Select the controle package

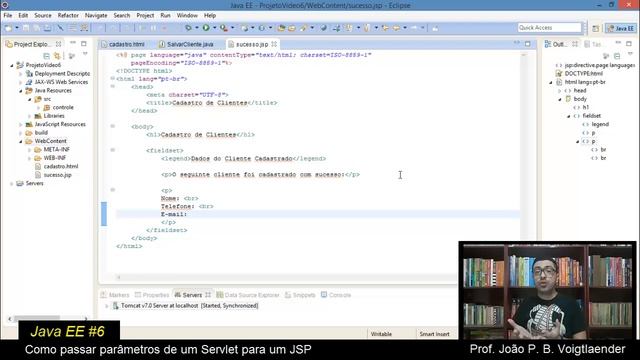click(x=63, y=107)
